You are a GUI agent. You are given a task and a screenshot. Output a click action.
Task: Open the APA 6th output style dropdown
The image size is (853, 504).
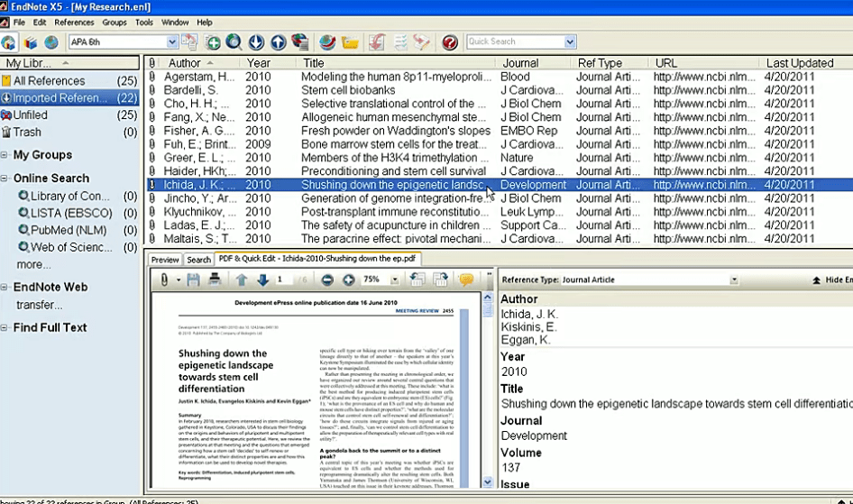(172, 41)
